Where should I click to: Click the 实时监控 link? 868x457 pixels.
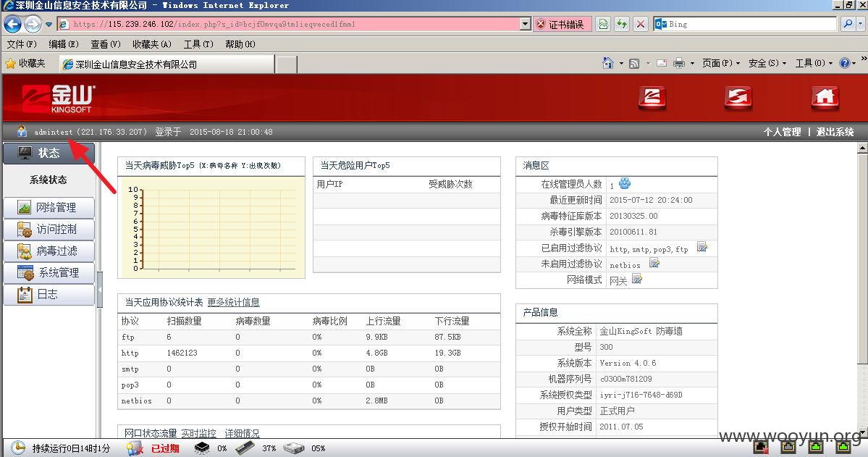click(x=199, y=433)
